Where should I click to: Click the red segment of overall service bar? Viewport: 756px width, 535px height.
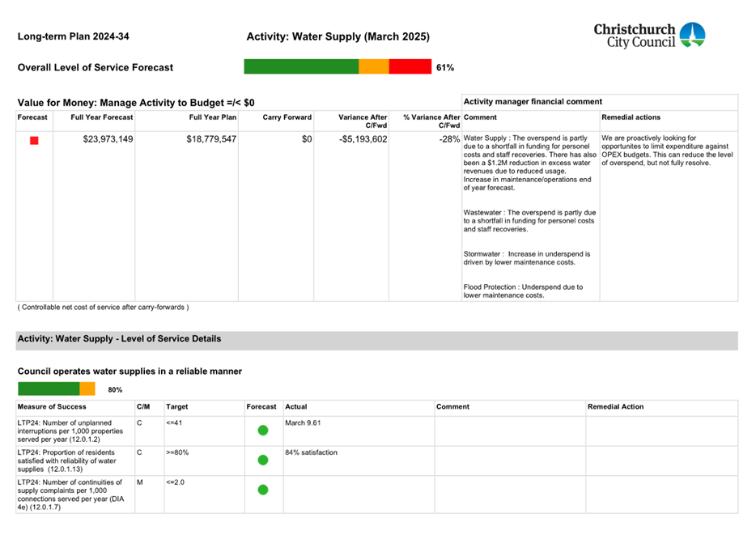click(410, 66)
